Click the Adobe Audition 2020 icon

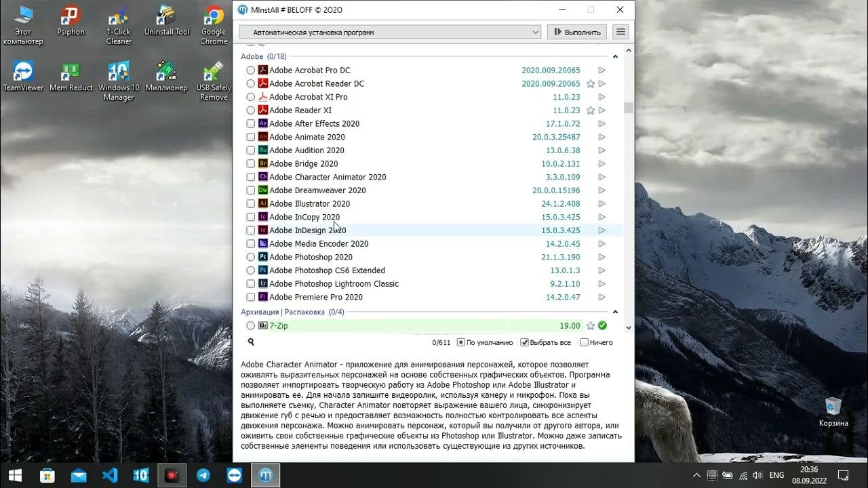tap(263, 150)
